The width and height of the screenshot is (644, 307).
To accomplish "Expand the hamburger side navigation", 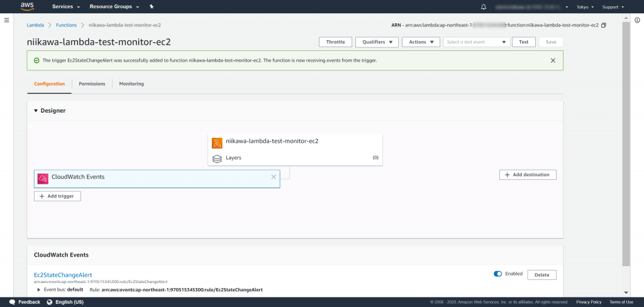I will [x=6, y=20].
